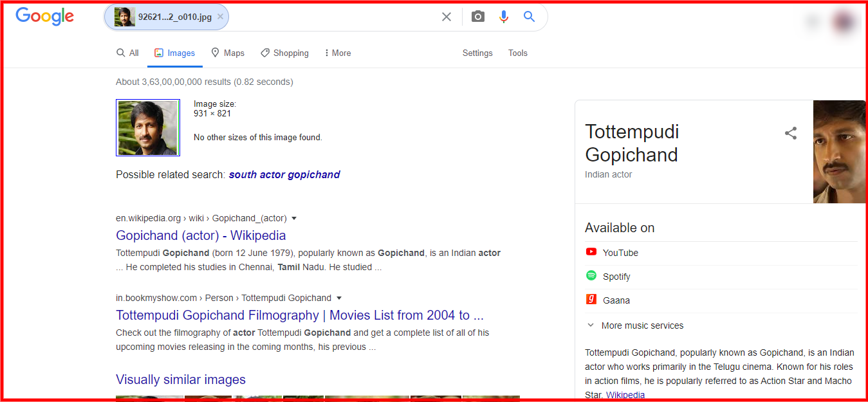Screen dimensions: 868x402
Task: Open search by image camera icon
Action: 477,17
